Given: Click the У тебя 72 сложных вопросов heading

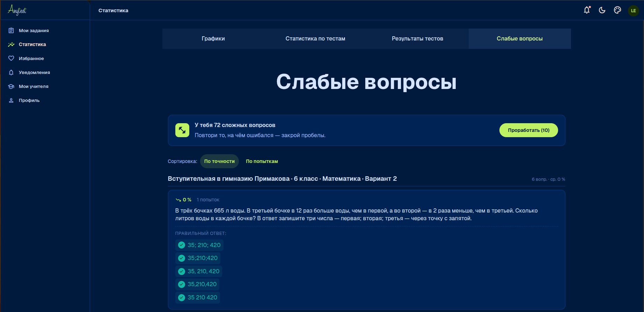Looking at the screenshot, I should [235, 125].
